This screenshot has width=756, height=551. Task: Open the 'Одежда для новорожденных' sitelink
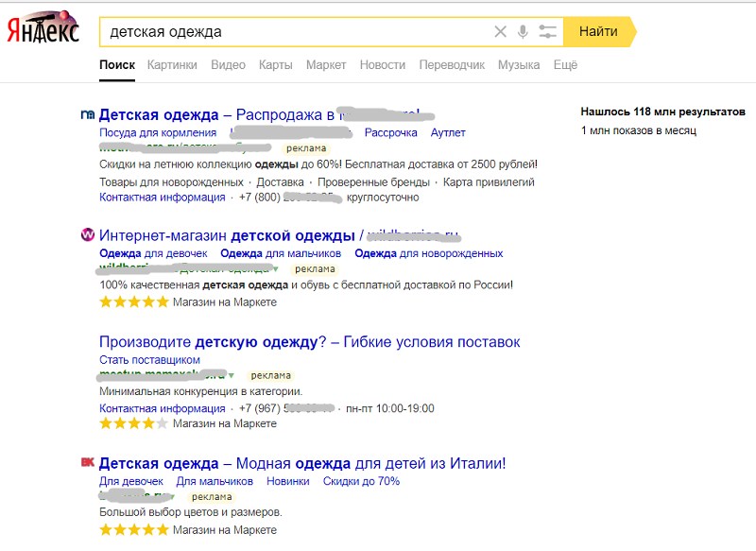click(429, 253)
